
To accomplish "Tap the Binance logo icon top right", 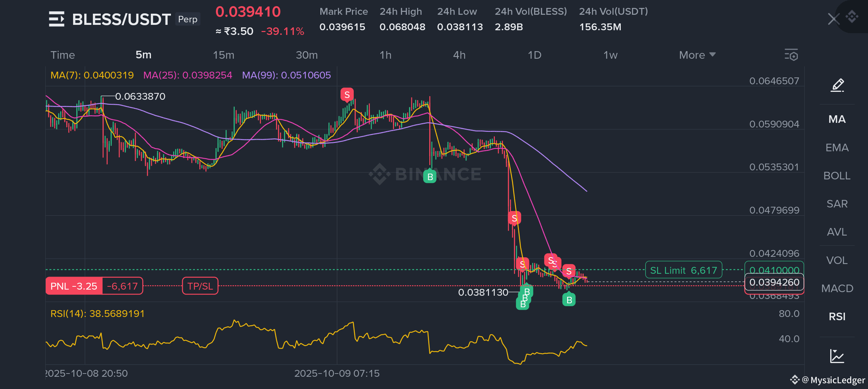I will click(852, 16).
